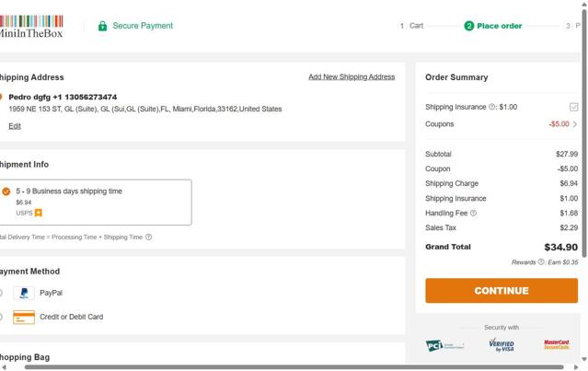The width and height of the screenshot is (588, 371).
Task: Click the step 2 Place order circle
Action: pyautogui.click(x=468, y=26)
